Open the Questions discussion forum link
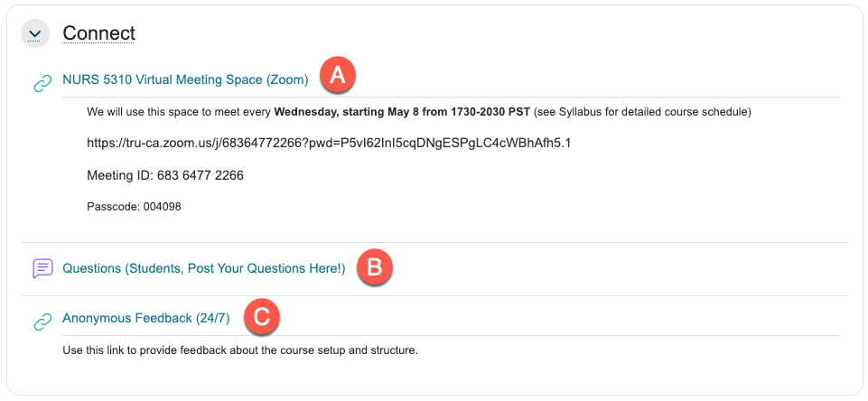The height and width of the screenshot is (401, 868). [203, 268]
